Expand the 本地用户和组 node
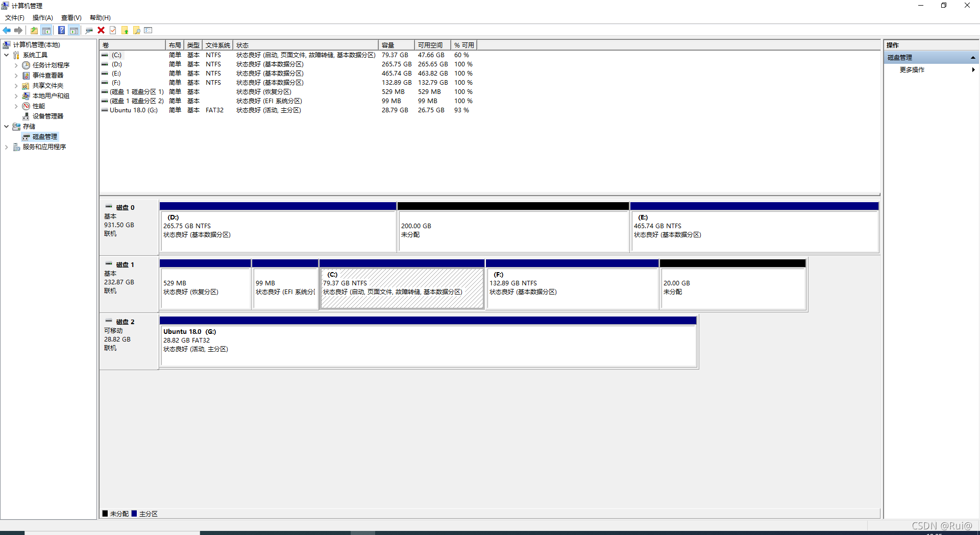 pyautogui.click(x=16, y=96)
